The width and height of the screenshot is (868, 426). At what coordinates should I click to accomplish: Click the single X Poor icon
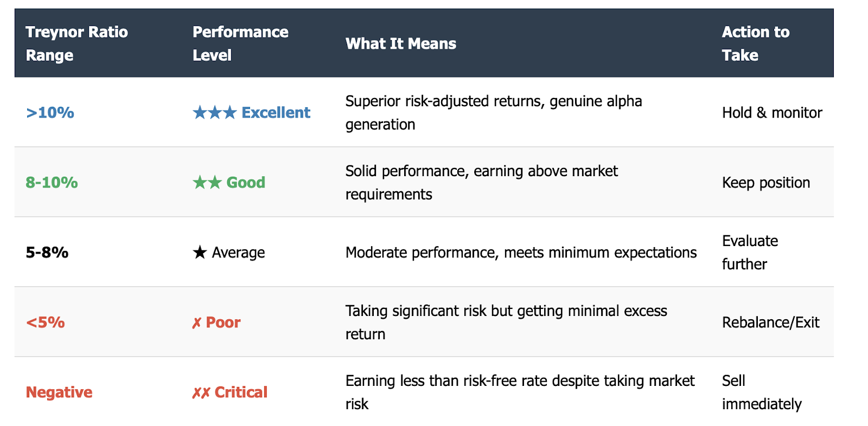[196, 323]
